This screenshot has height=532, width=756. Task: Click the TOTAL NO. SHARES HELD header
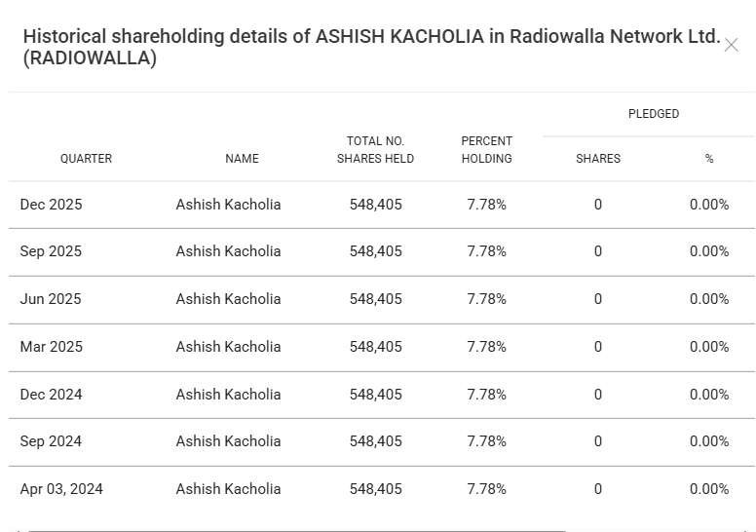coord(375,150)
